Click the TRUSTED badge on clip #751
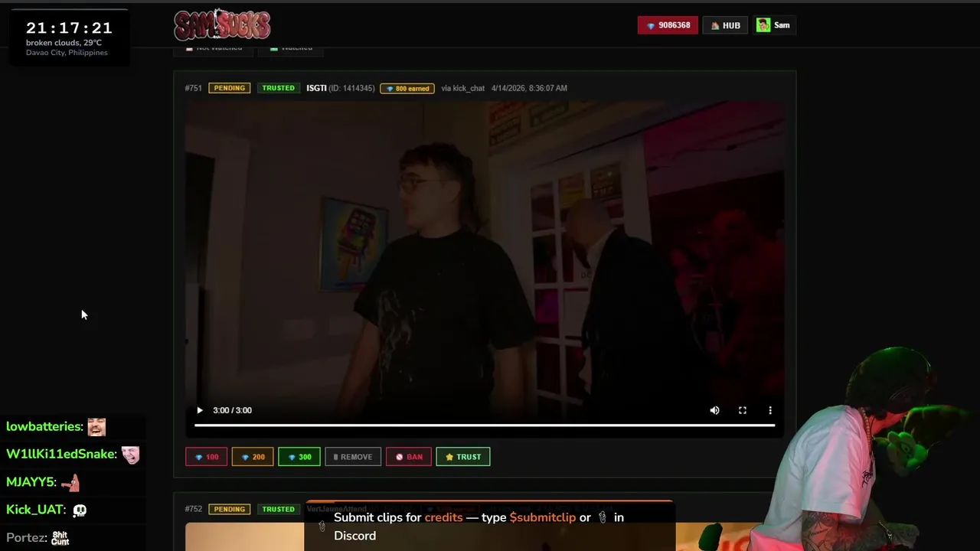The height and width of the screenshot is (551, 980). pos(279,88)
